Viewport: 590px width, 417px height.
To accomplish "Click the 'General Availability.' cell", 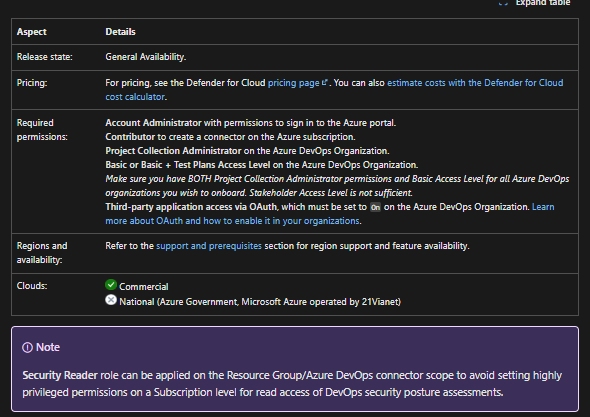I will point(146,57).
